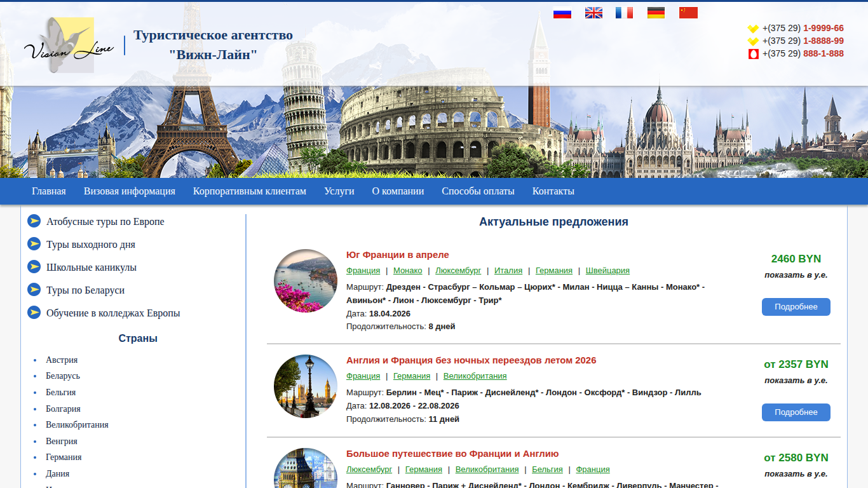Click Подробнее for Англия и Франция tour
Screen dimensions: 868x488
tap(796, 412)
